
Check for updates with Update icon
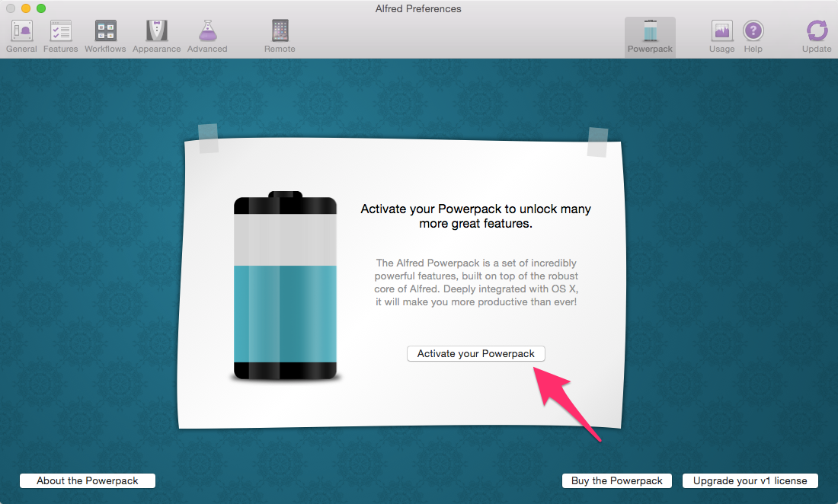[817, 37]
